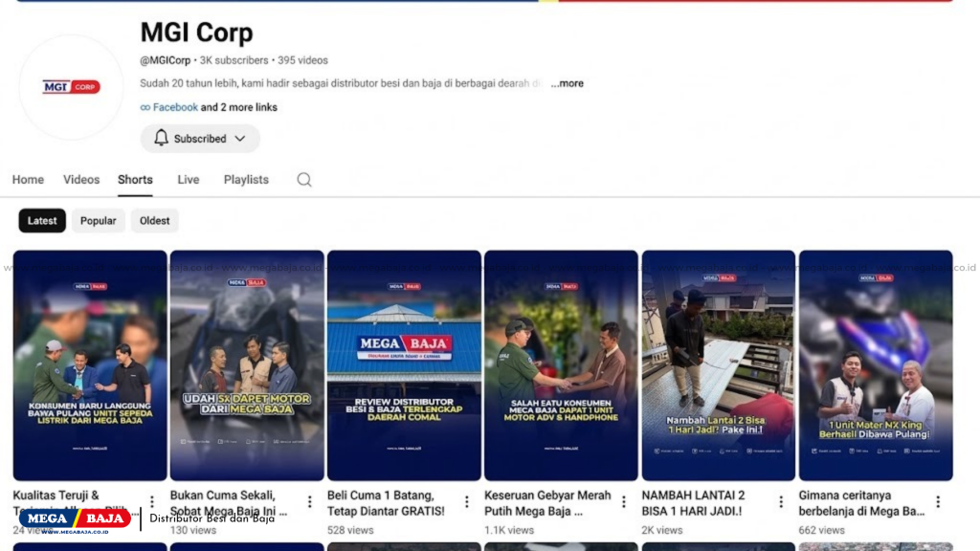The image size is (980, 551).
Task: Open more options for 'Bukan Cuma Sekali' short
Action: 309,501
